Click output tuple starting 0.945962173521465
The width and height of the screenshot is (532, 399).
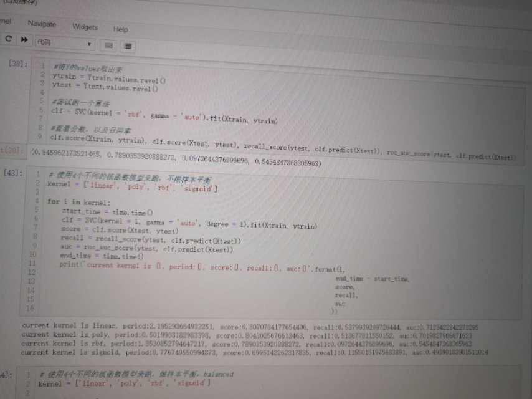click(x=176, y=158)
